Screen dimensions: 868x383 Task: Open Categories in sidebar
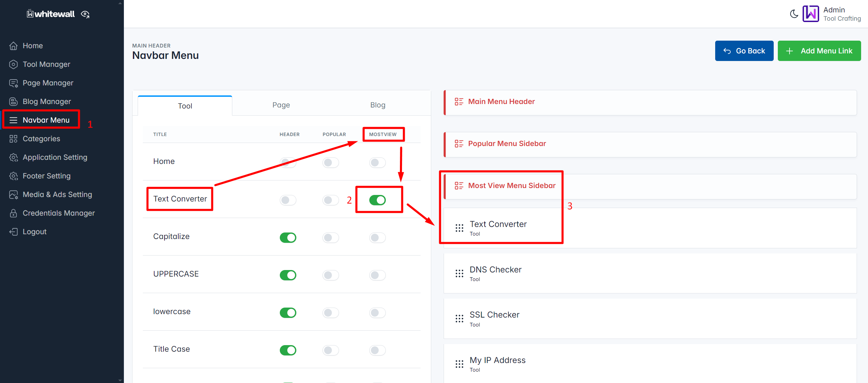41,139
